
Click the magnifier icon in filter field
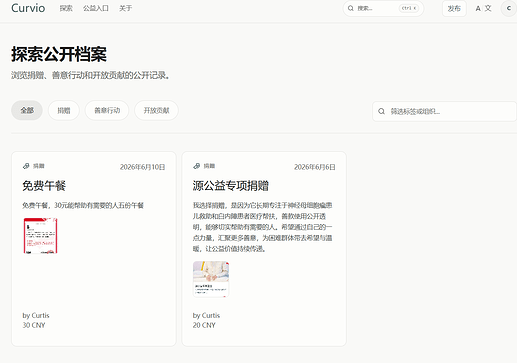[382, 111]
